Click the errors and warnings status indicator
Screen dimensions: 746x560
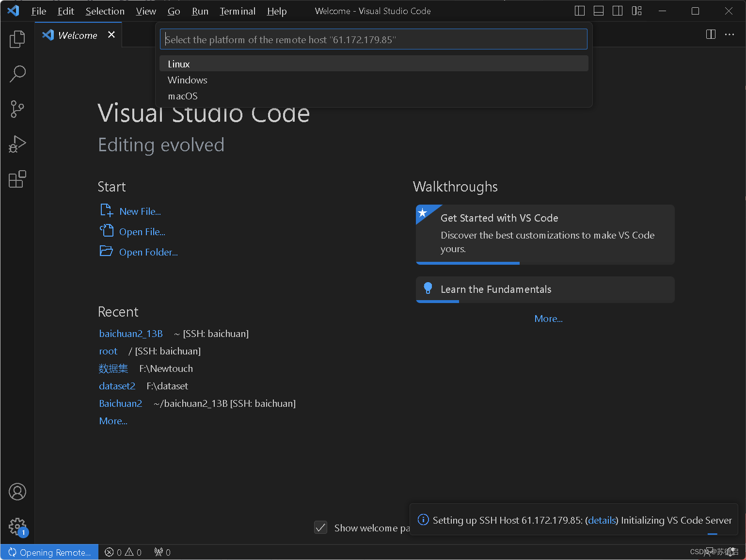[x=123, y=552]
